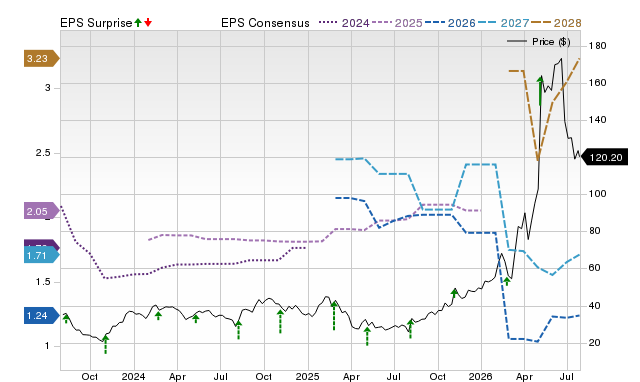Click the gold 3.23 value flag
Screen dimensions: 640x382
(x=41, y=58)
